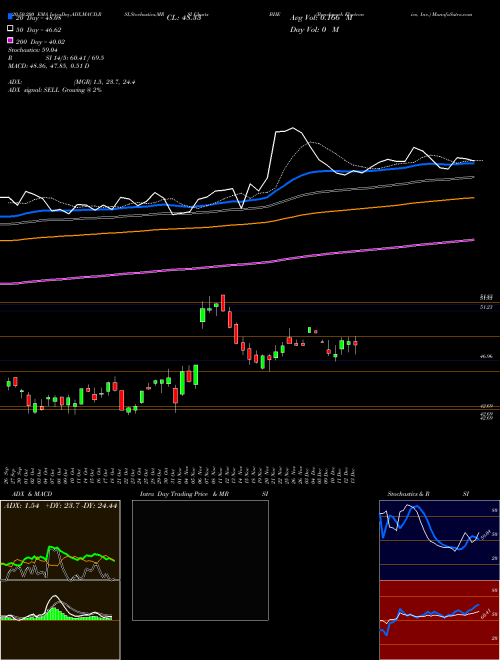Click the magenta 200 Day legend swatch
500x660 pixels.
[x=10, y=41]
